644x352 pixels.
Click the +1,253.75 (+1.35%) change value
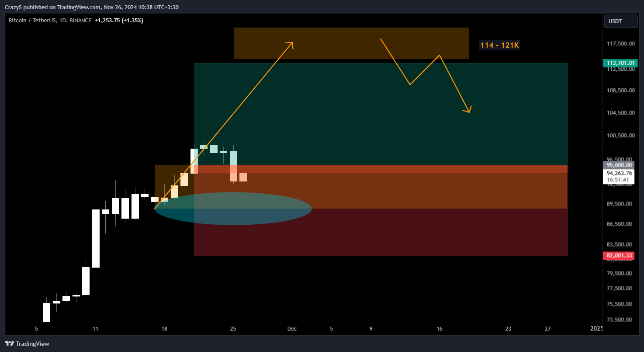(x=119, y=21)
